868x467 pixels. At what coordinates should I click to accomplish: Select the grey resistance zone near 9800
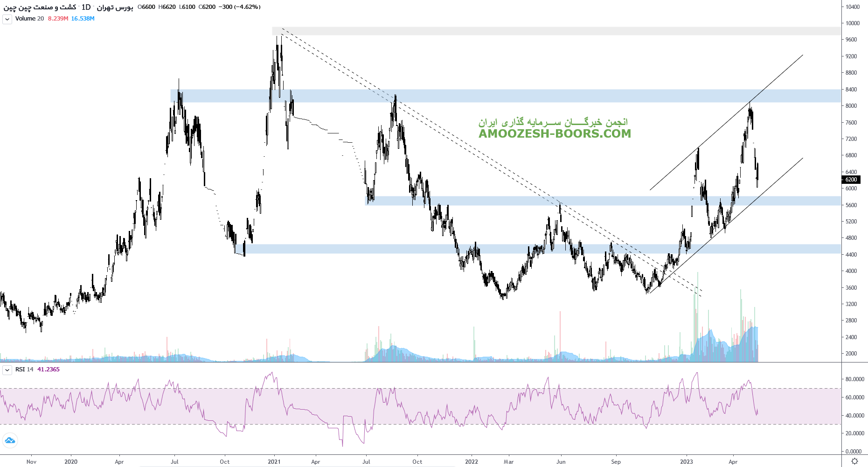click(555, 31)
